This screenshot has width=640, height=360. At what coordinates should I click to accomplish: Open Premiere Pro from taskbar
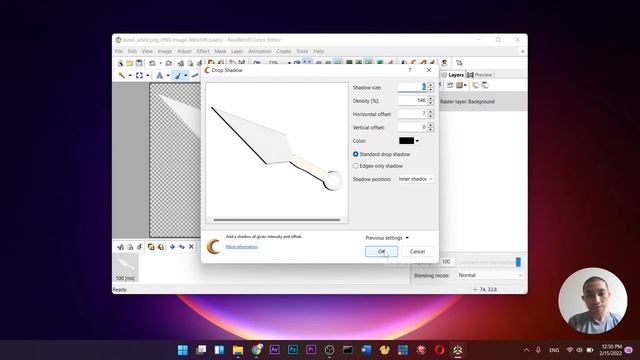coord(311,350)
